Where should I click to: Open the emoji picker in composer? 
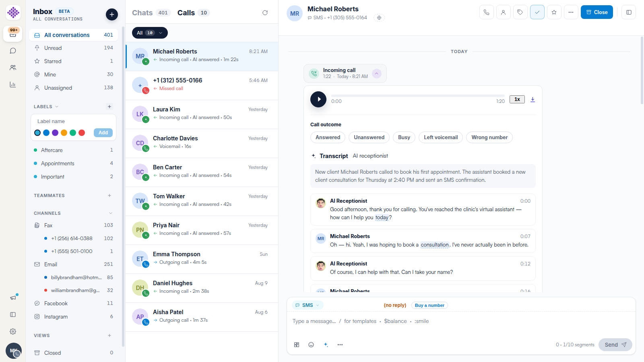coord(311,345)
